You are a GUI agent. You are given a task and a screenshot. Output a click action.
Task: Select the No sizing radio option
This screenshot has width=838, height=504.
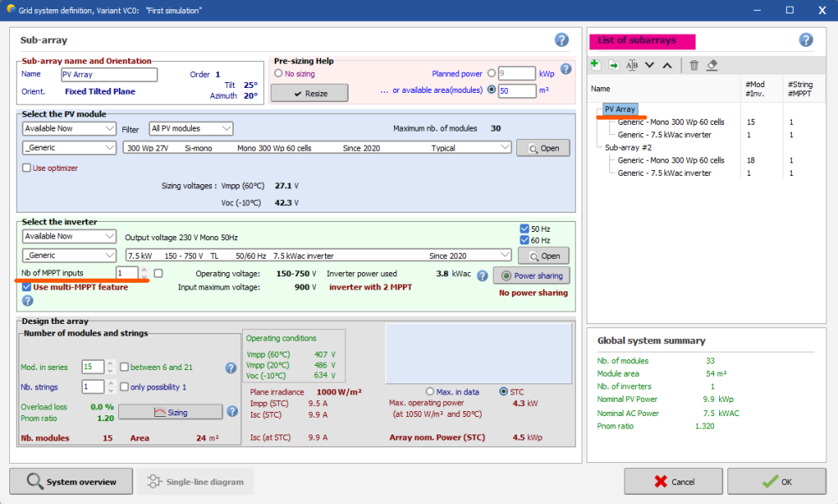278,74
